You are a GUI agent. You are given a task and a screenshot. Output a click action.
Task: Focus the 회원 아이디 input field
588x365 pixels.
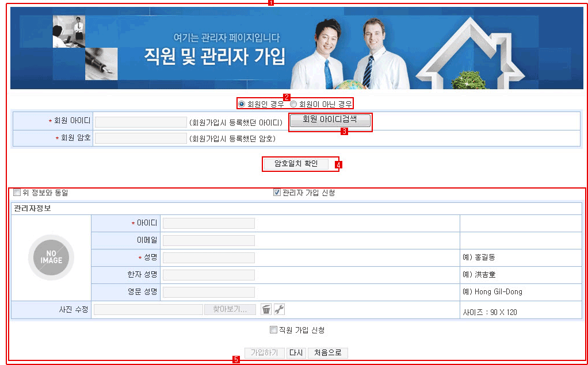tap(140, 122)
